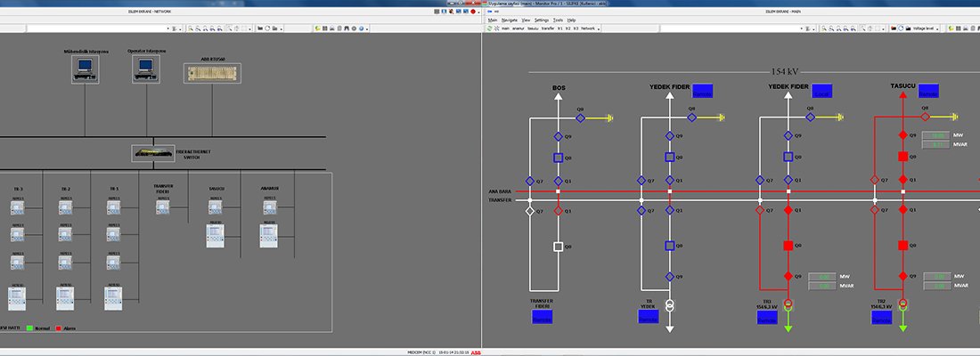Click the MW value field near TASUCU
Image resolution: width=980 pixels, height=356 pixels.
(x=935, y=134)
